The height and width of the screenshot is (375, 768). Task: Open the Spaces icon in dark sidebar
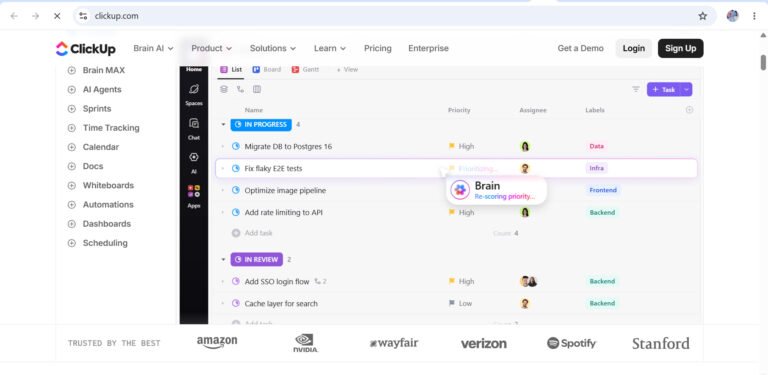click(x=194, y=90)
